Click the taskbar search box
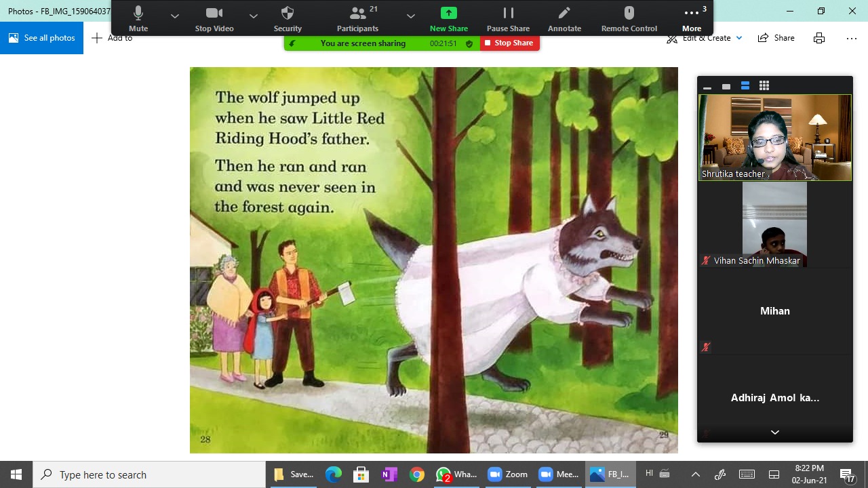The image size is (868, 488). point(149,474)
